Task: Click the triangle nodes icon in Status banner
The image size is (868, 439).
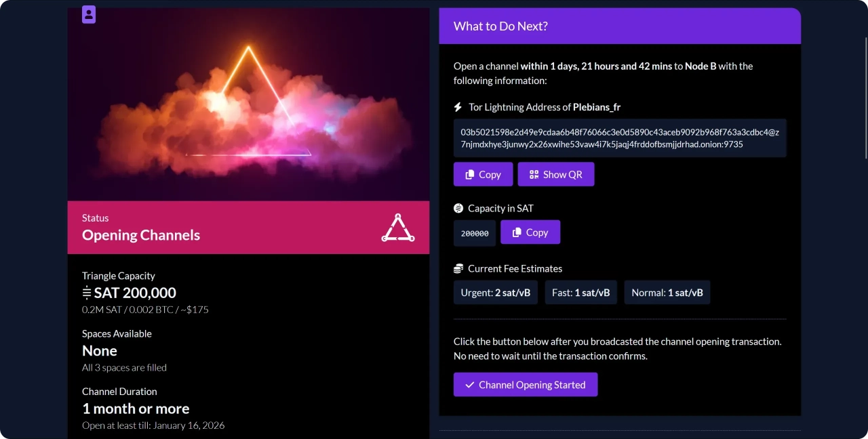Action: tap(398, 228)
